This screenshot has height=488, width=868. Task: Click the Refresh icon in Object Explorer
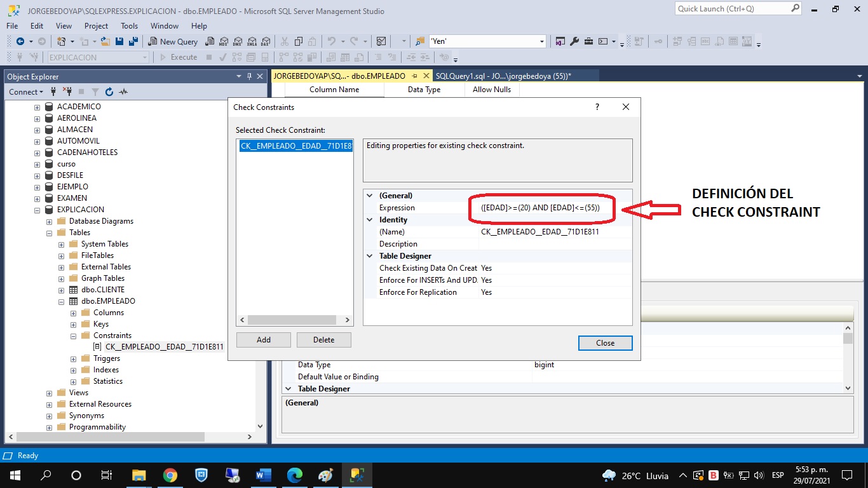pyautogui.click(x=109, y=91)
